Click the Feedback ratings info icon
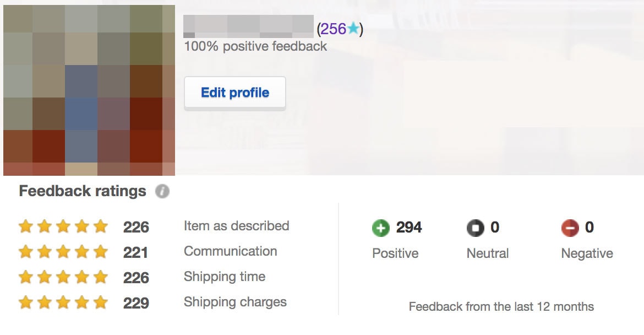The height and width of the screenshot is (335, 644). click(162, 191)
